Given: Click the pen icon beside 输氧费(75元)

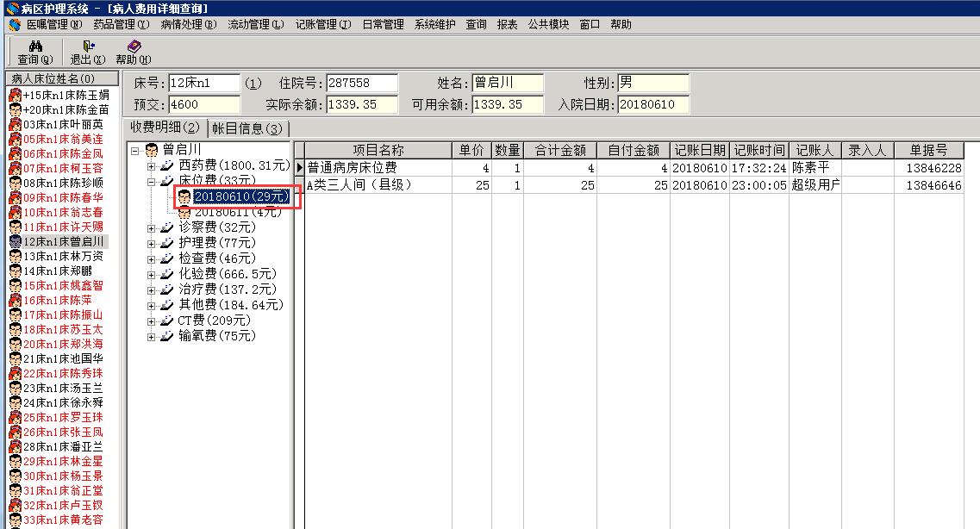Looking at the screenshot, I should click(x=167, y=337).
